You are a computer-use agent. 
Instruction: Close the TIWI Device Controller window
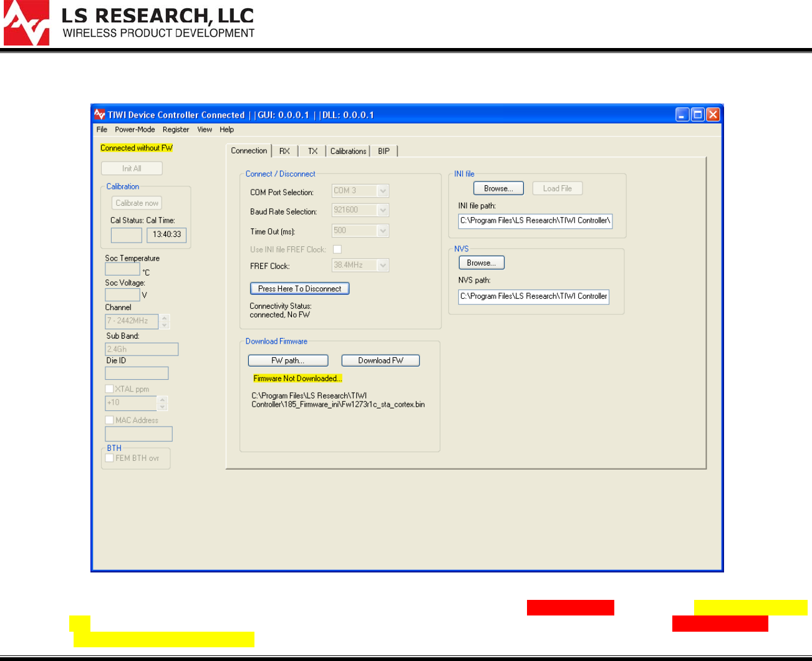point(713,115)
